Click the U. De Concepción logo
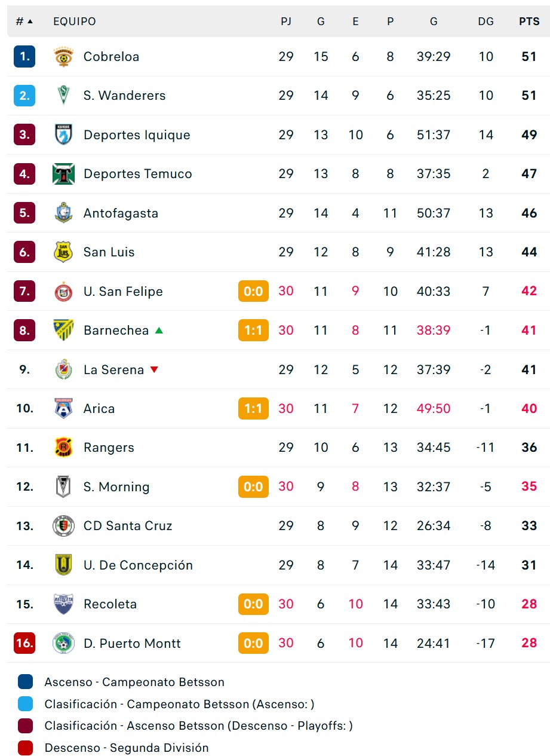This screenshot has height=756, width=550. 63,565
